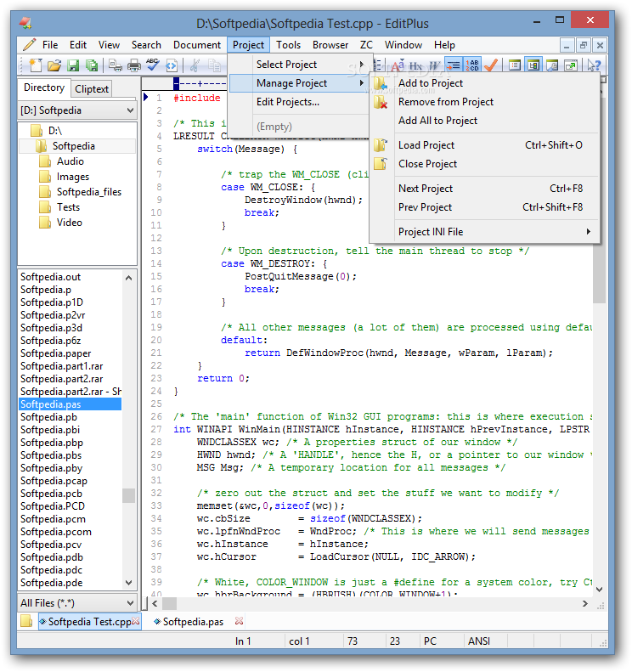This screenshot has width=632, height=672.
Task: Click the Copy icon in the toolbar
Action: [214, 65]
